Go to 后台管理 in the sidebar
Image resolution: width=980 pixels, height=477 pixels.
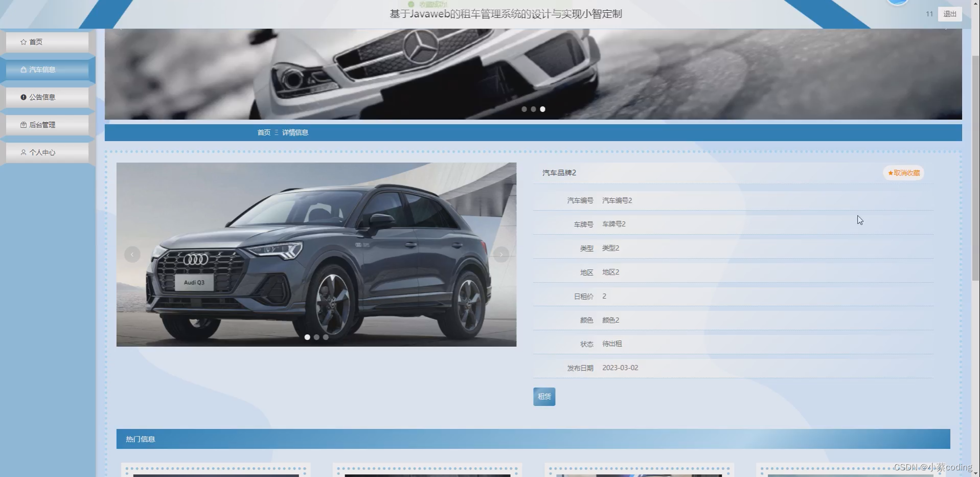[47, 125]
